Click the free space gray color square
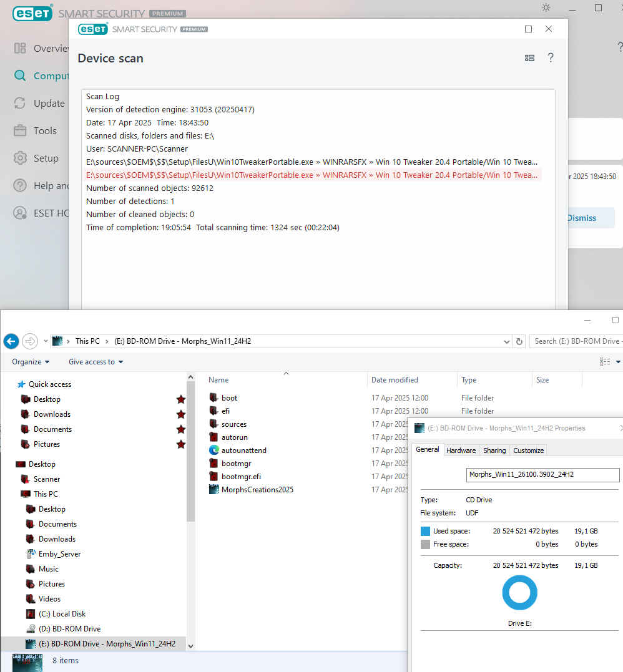Viewport: 623px width, 672px height. pyautogui.click(x=425, y=544)
